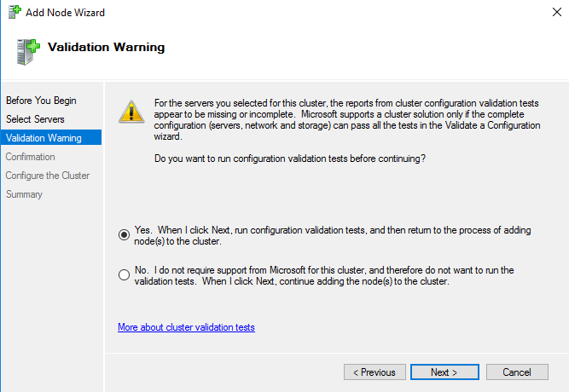Click the bold Validation Warning page heading
Viewport: 569px width, 392px height.
(x=107, y=47)
